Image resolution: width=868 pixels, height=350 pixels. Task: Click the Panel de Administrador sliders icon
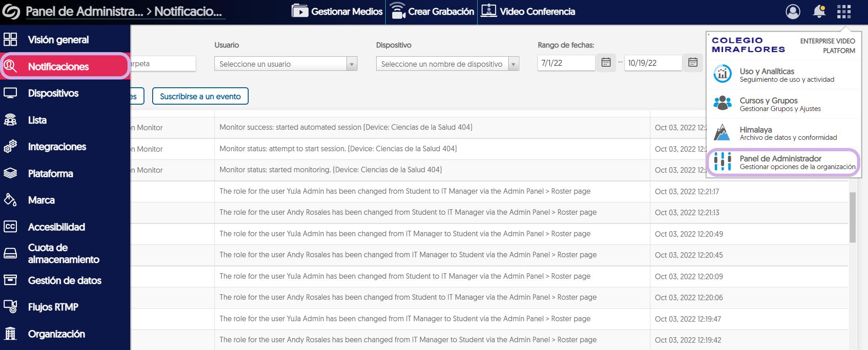723,161
